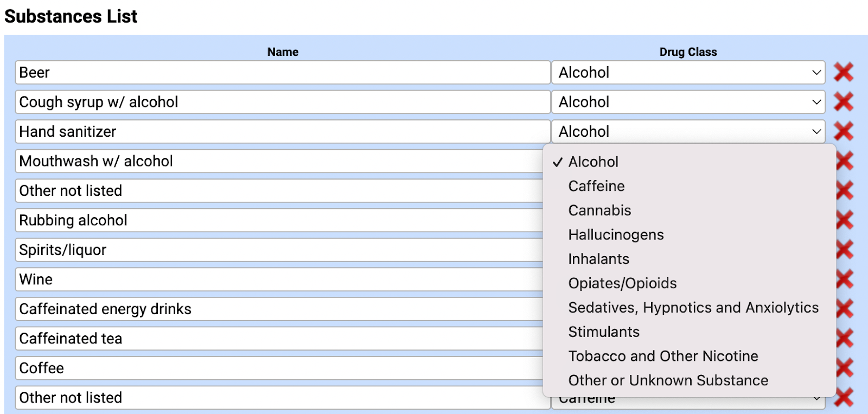Delete the Coffee substance row
This screenshot has width=868, height=414.
[846, 368]
